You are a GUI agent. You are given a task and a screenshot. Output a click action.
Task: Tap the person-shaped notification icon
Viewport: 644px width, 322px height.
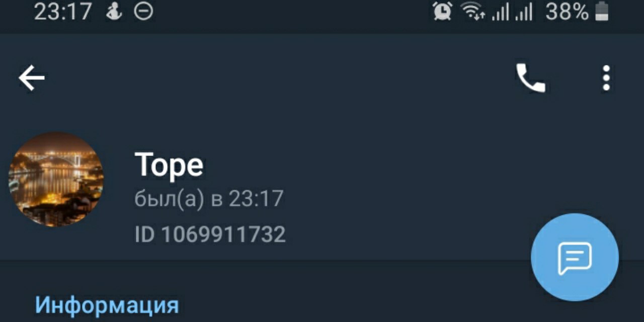pos(114,12)
